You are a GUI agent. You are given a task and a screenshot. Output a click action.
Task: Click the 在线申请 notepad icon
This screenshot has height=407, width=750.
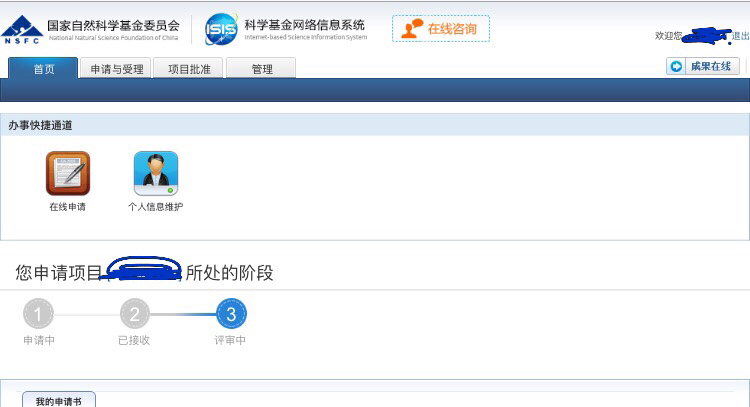tap(68, 173)
